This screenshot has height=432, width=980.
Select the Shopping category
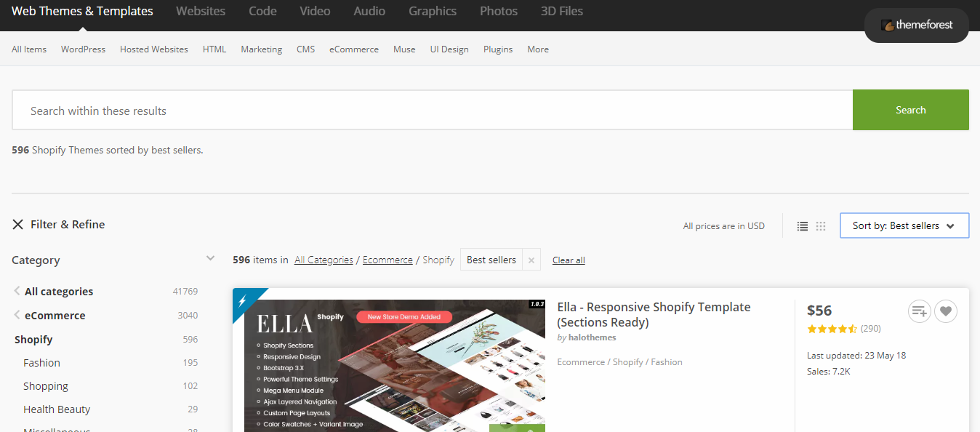pyautogui.click(x=46, y=386)
